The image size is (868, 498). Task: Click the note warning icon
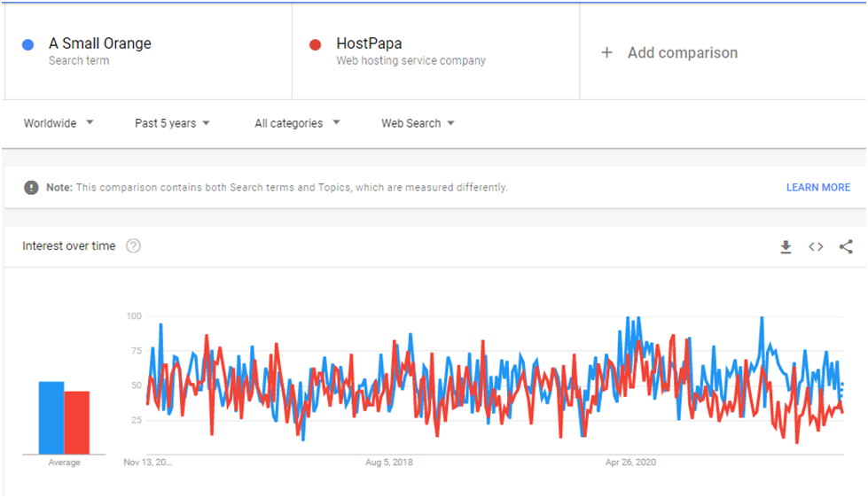pos(31,188)
